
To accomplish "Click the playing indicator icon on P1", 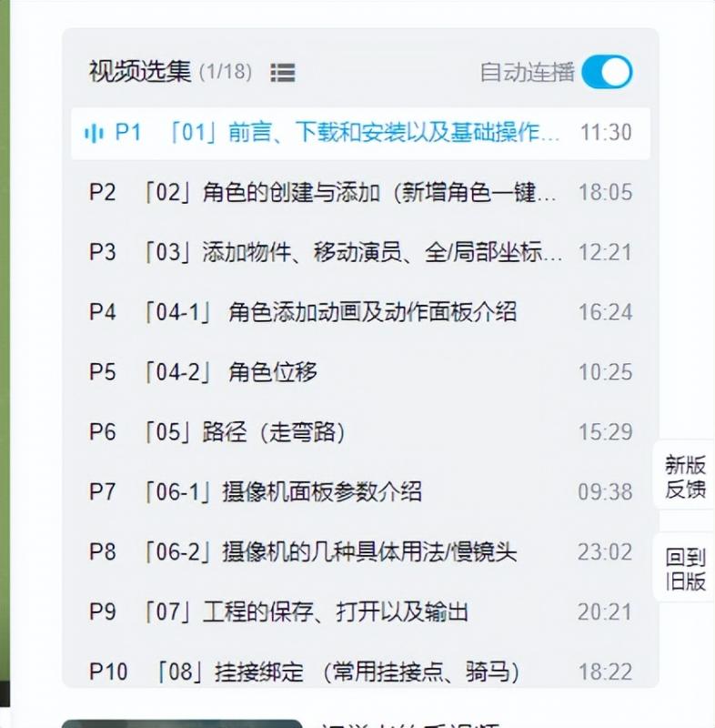I will (x=93, y=133).
